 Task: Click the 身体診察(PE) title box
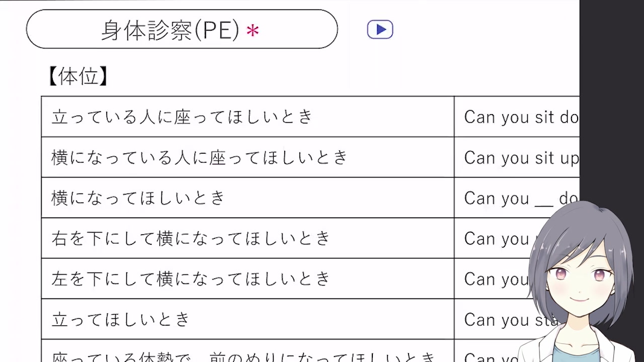click(x=182, y=30)
